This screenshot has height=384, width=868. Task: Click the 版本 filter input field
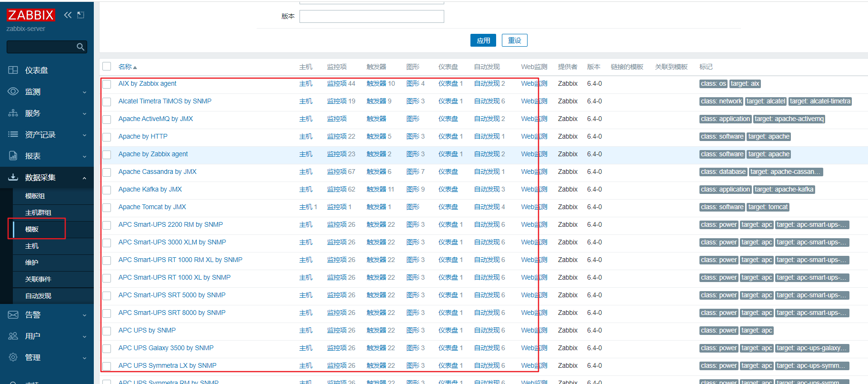[x=372, y=17]
